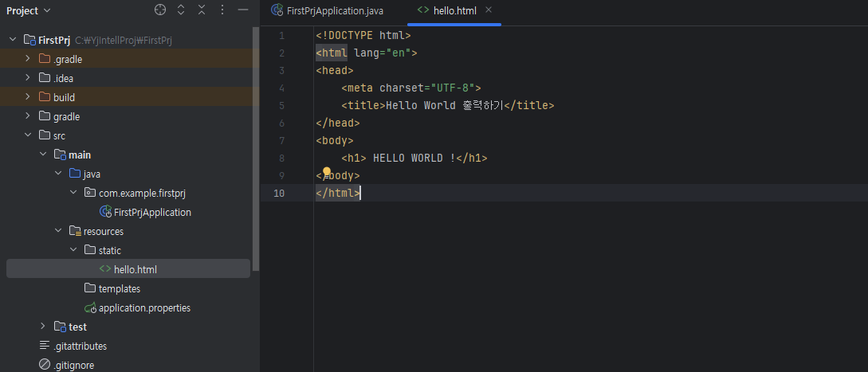
Task: Click the .gitignore ignore icon
Action: 45,365
